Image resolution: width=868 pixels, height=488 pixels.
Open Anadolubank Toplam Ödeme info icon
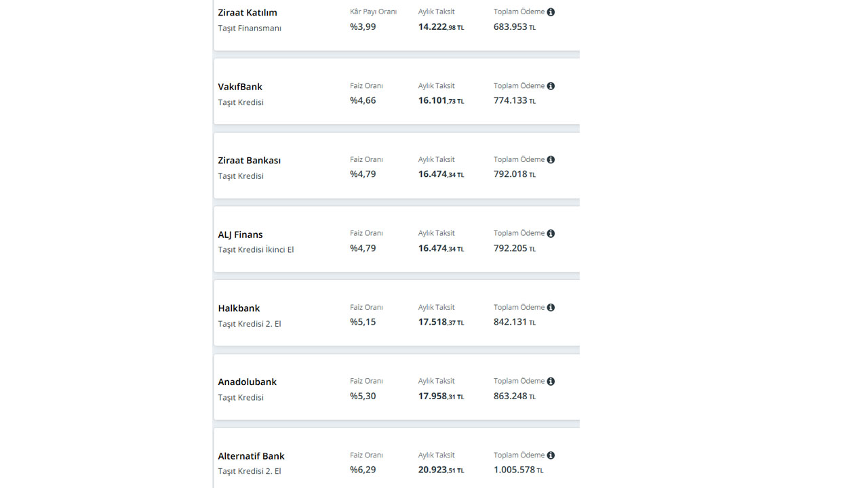551,382
